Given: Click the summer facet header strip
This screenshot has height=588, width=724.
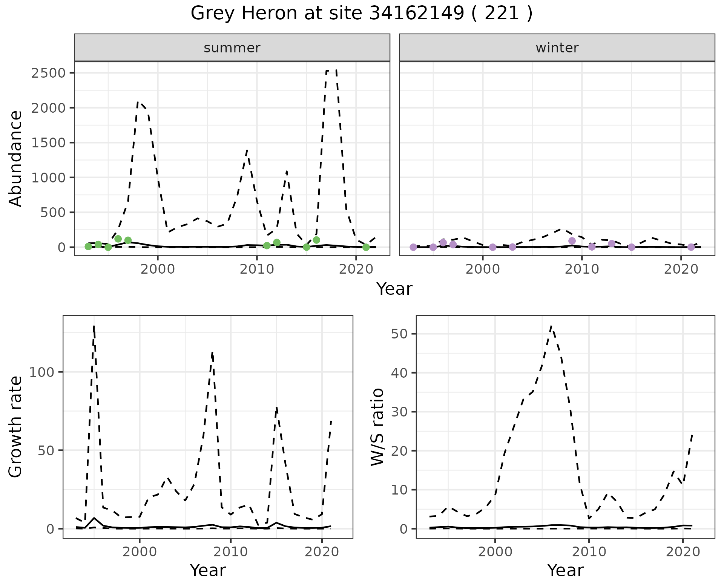Looking at the screenshot, I should [x=232, y=48].
